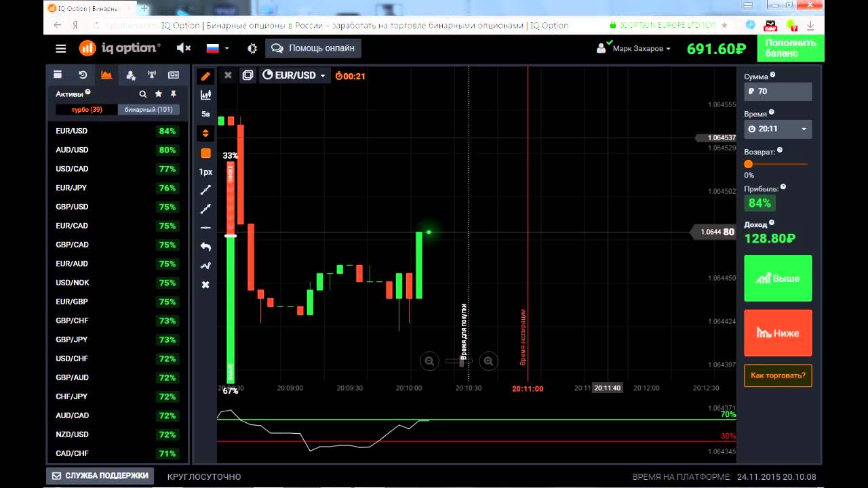Adjust the chart zoom slider handle
This screenshot has width=868, height=488.
pos(462,361)
